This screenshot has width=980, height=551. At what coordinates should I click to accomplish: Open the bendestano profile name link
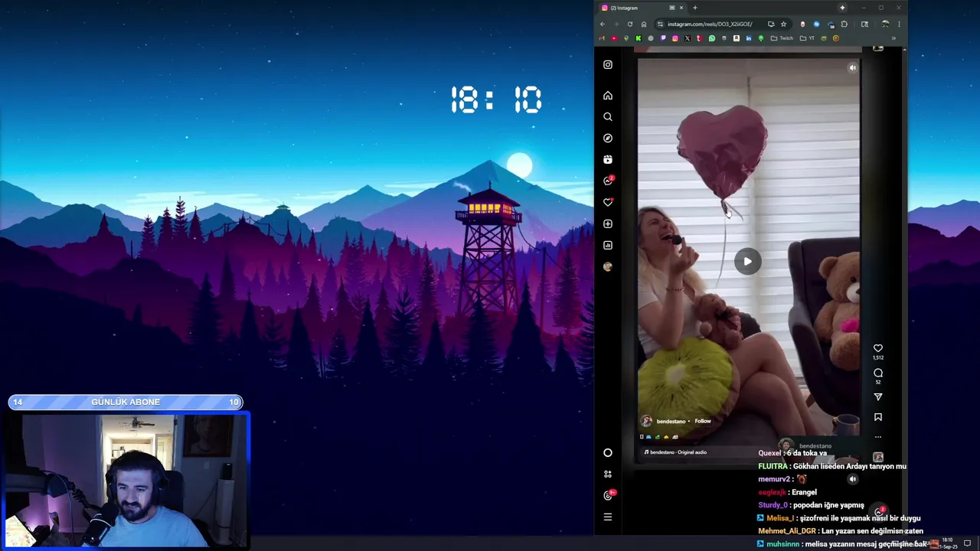click(x=671, y=422)
